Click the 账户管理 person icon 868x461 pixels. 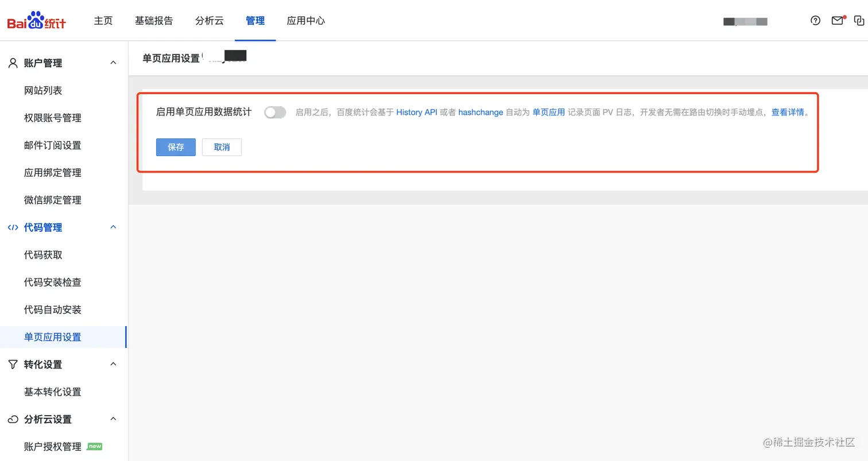[13, 63]
